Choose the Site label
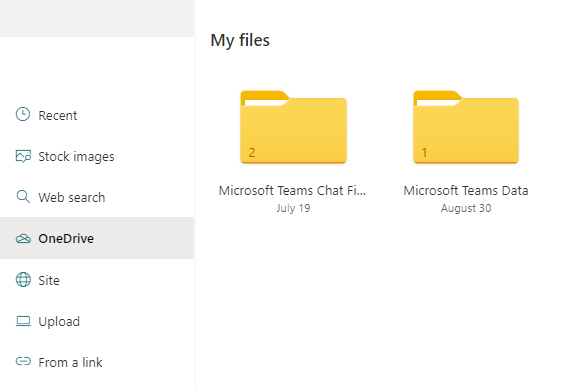Screen dimensions: 581x387 (x=49, y=281)
